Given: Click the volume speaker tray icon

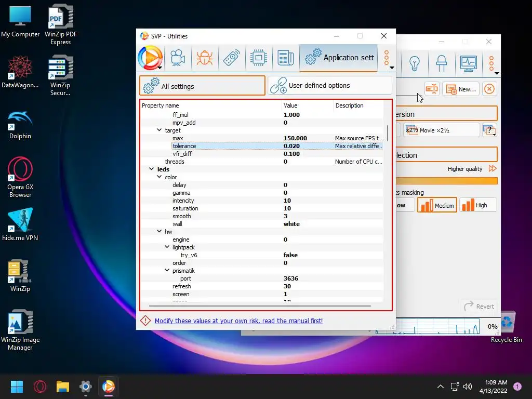Looking at the screenshot, I should 468,387.
